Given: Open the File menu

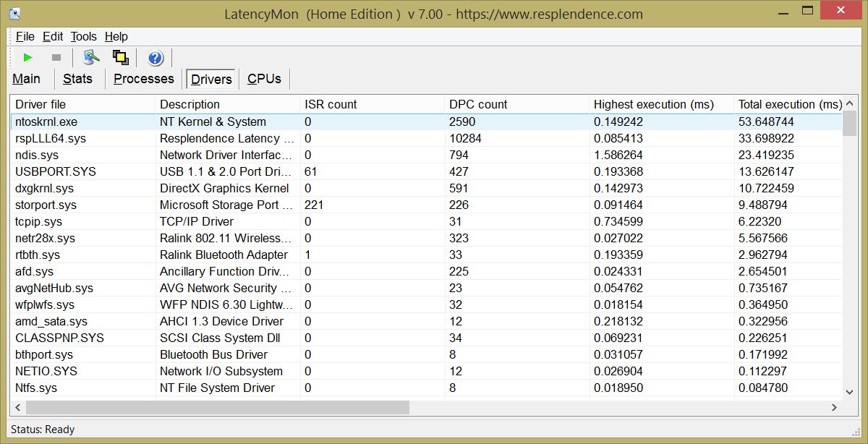Looking at the screenshot, I should click(25, 36).
